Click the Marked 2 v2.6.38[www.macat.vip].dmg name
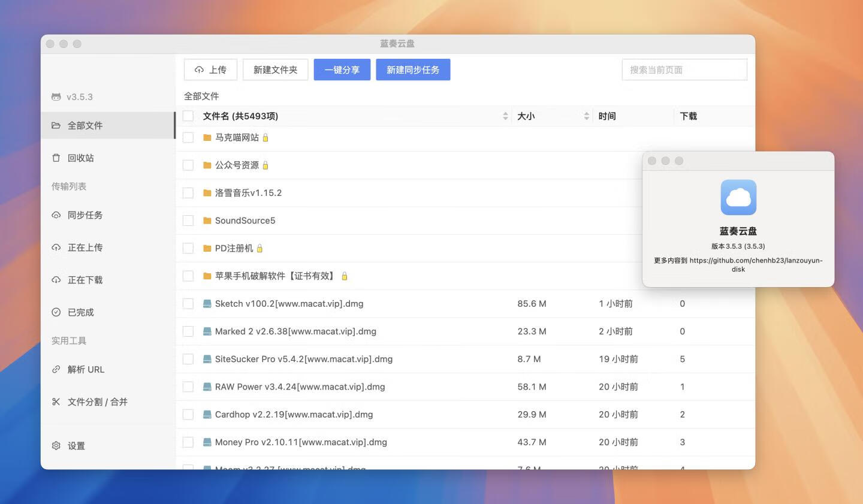The width and height of the screenshot is (863, 504). [295, 331]
